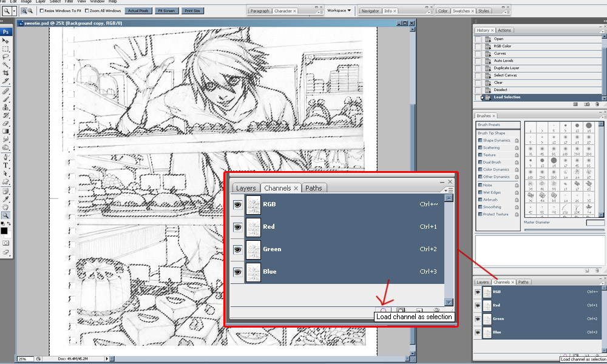Change screen mode from the toolbox
The height and width of the screenshot is (364, 607).
5,252
